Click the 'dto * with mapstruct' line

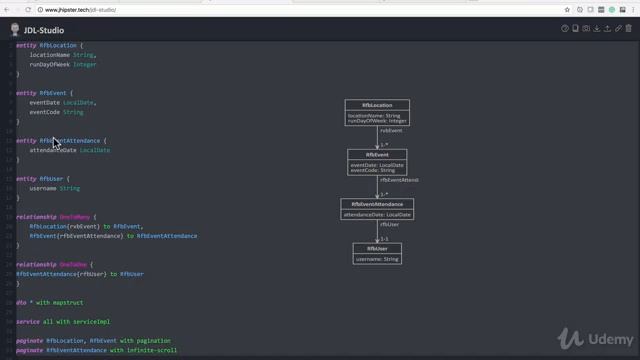(50, 302)
